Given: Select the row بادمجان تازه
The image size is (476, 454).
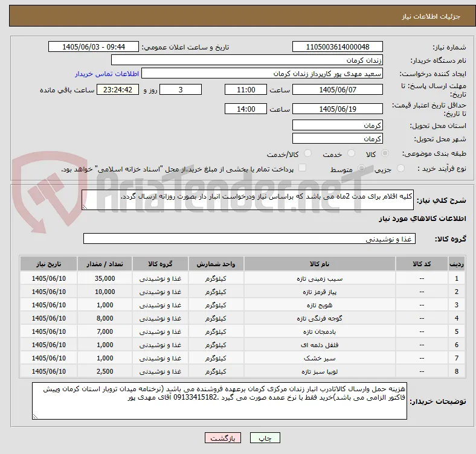Looking at the screenshot, I should 243,331.
